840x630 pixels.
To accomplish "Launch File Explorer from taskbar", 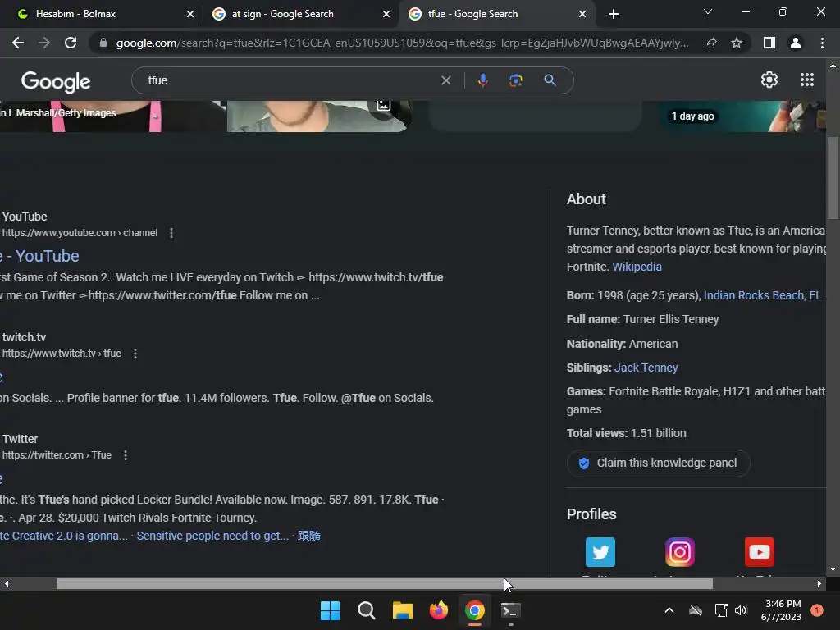I will 402,610.
